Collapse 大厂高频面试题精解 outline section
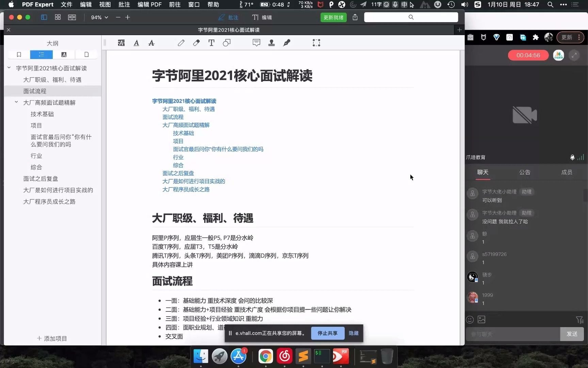This screenshot has width=588, height=368. click(x=16, y=102)
